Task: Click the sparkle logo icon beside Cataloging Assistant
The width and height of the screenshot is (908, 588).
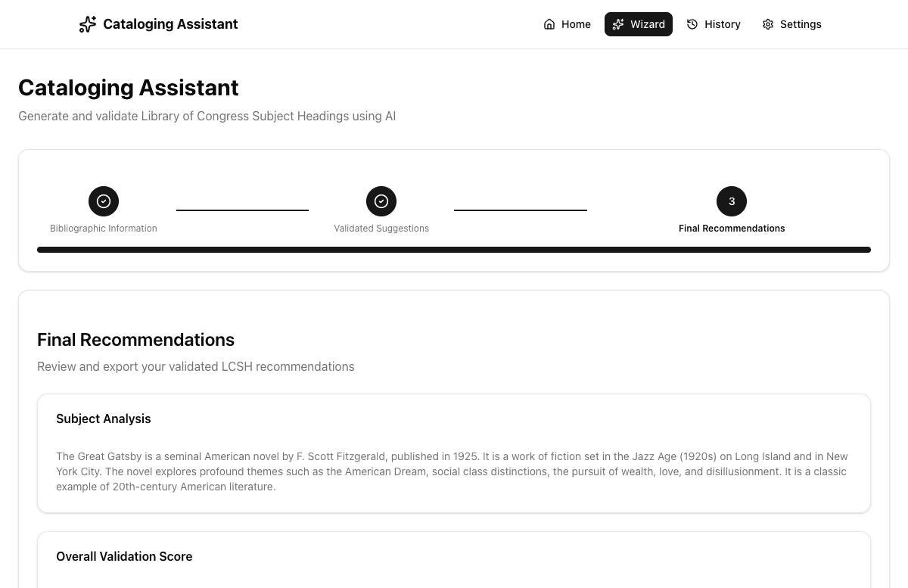Action: coord(88,24)
